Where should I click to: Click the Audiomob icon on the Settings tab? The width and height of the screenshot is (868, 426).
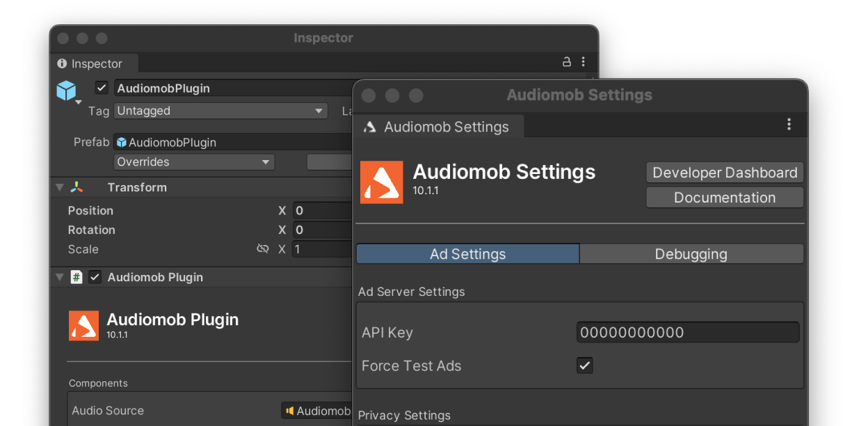click(x=370, y=127)
